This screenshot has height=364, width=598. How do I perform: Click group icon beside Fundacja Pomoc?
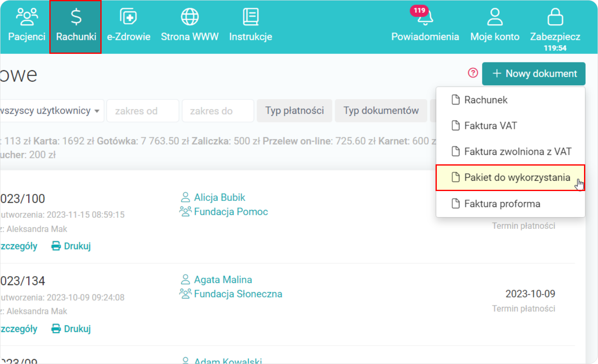coord(185,211)
